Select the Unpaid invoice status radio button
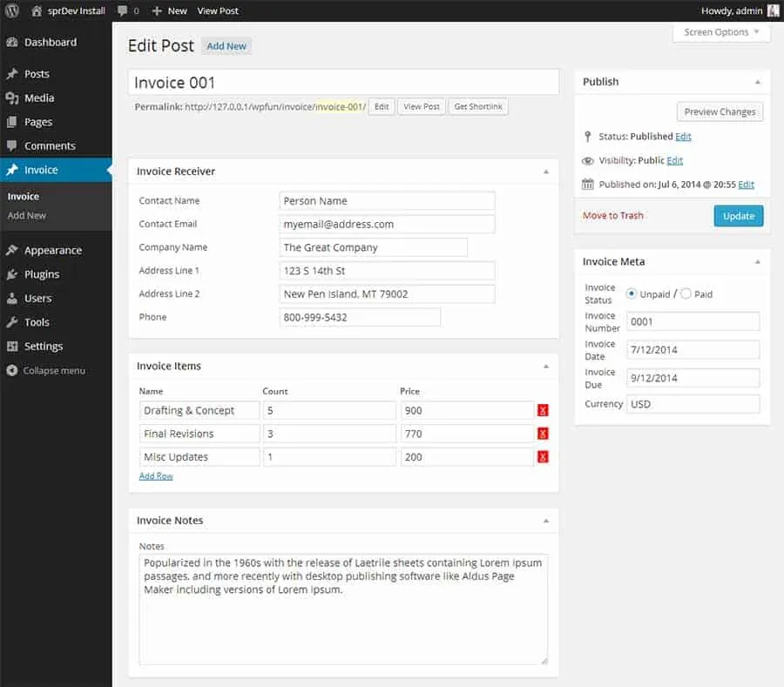Viewport: 784px width, 687px height. (632, 293)
